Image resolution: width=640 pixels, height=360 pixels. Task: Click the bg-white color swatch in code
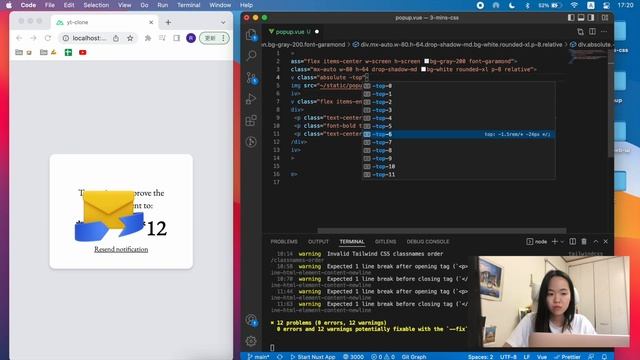click(x=424, y=69)
